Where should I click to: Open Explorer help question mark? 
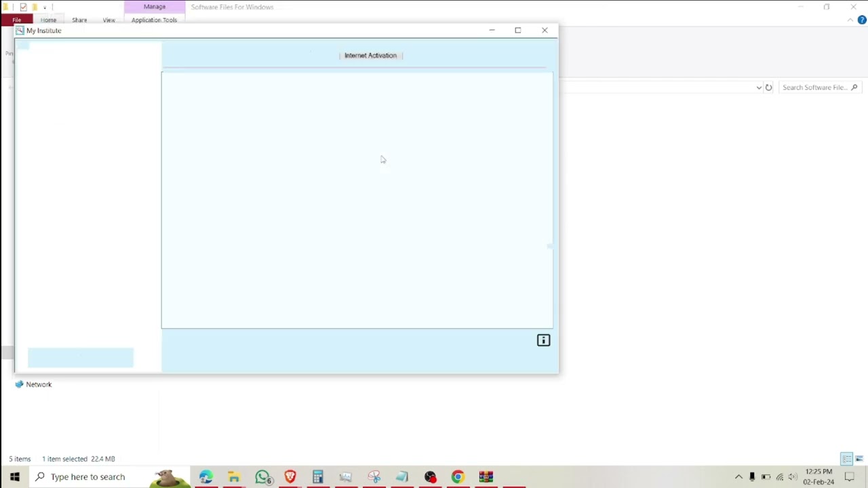pyautogui.click(x=862, y=20)
